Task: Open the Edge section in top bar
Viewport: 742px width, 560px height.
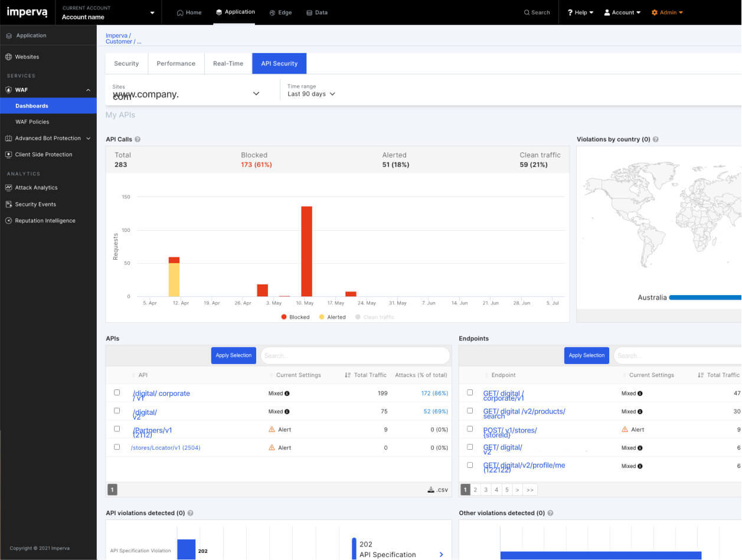Action: tap(280, 12)
